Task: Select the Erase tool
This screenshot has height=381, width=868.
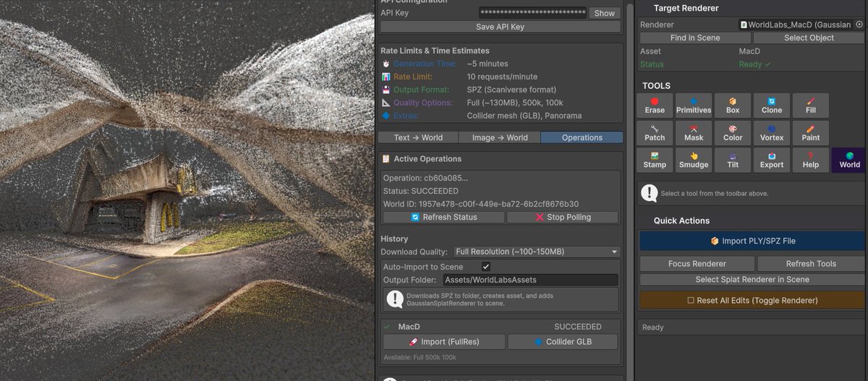Action: (655, 106)
